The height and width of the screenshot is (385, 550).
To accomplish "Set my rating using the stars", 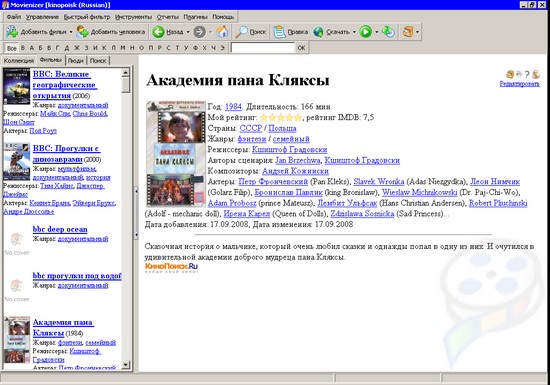I will [x=281, y=117].
